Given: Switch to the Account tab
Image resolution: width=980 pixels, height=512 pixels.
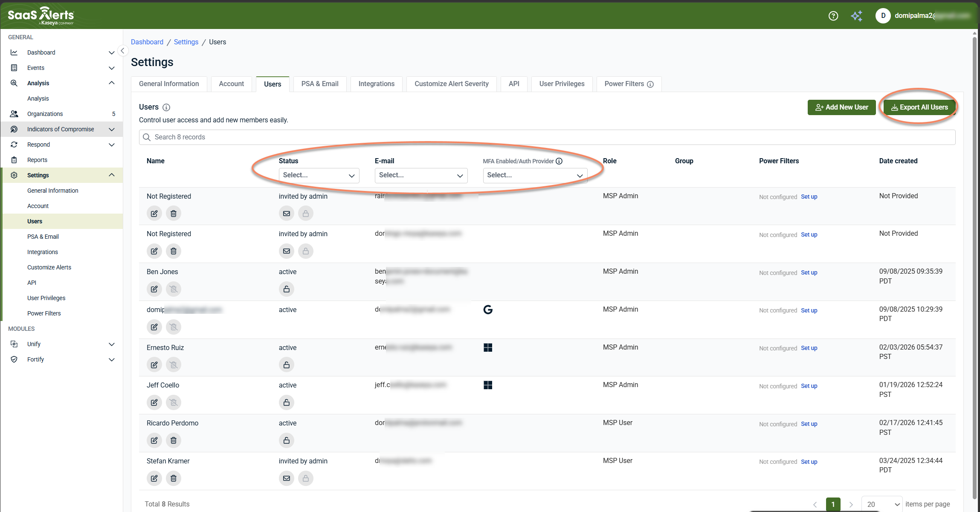Looking at the screenshot, I should [231, 84].
